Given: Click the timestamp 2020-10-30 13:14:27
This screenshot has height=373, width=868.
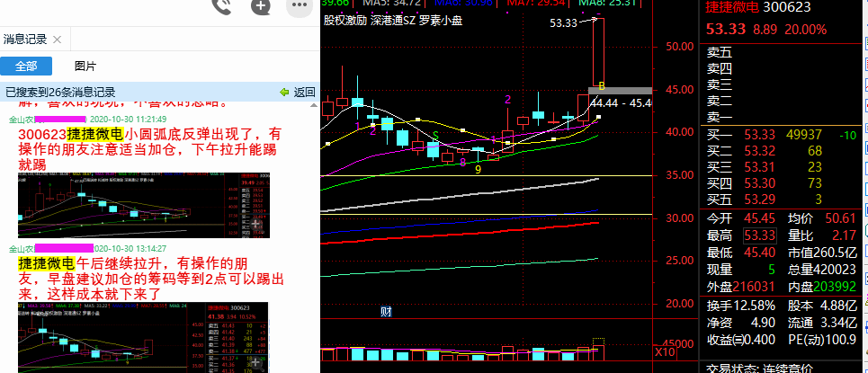Looking at the screenshot, I should coord(131,248).
